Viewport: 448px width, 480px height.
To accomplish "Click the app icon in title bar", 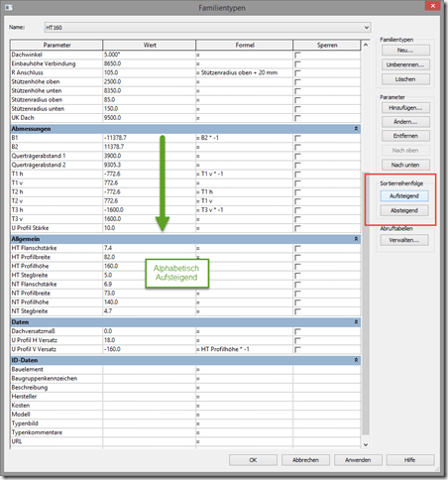I will 9,7.
